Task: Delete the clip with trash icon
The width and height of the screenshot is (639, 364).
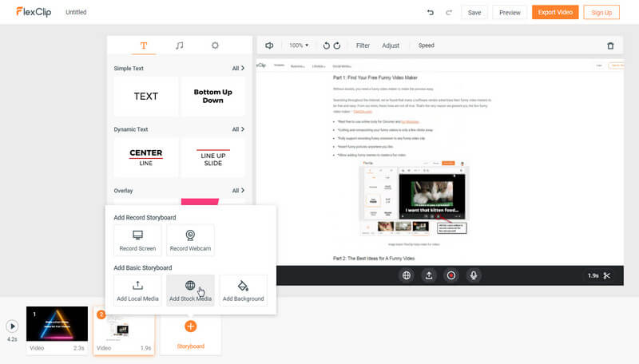Action: pos(610,45)
